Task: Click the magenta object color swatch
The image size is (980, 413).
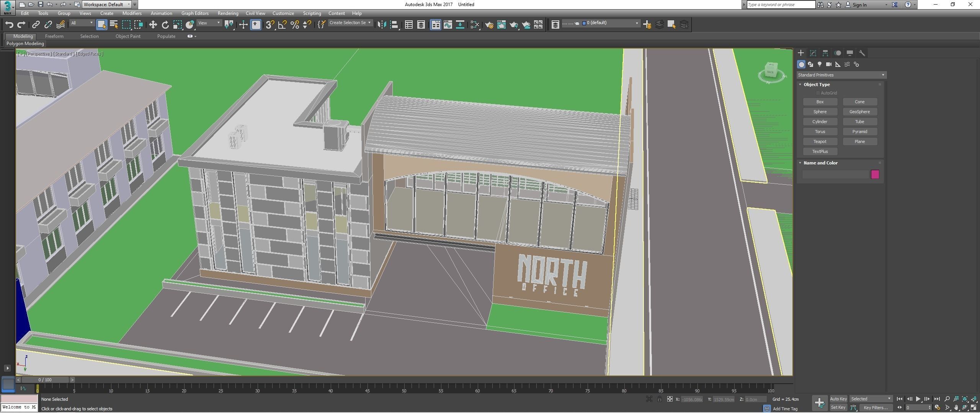Action: point(875,174)
